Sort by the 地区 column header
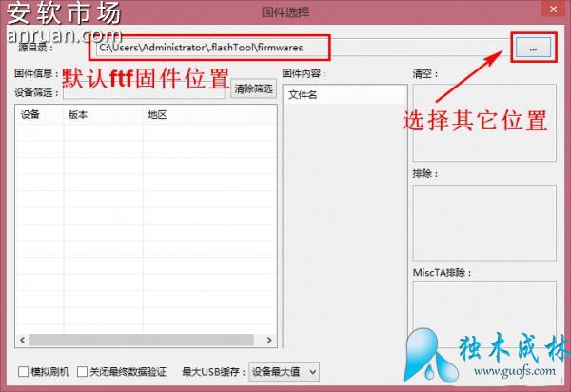The width and height of the screenshot is (571, 392). 158,115
